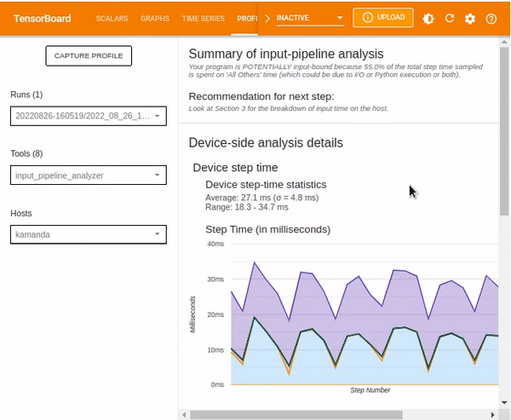
Task: Open the help question mark icon
Action: [x=491, y=19]
